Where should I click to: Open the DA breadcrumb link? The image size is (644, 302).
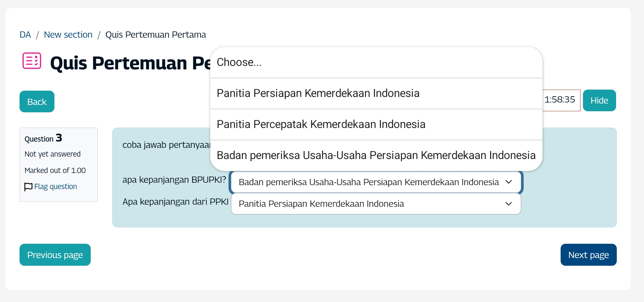click(25, 35)
